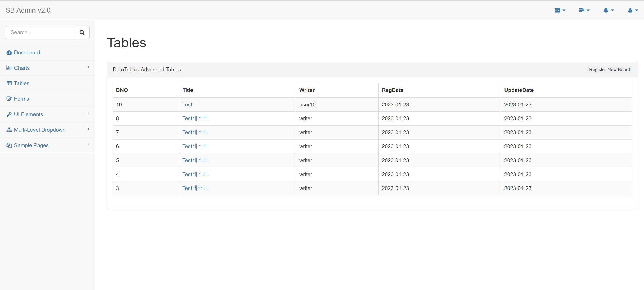Image resolution: width=644 pixels, height=290 pixels.
Task: Open the Test post by user10
Action: [187, 105]
